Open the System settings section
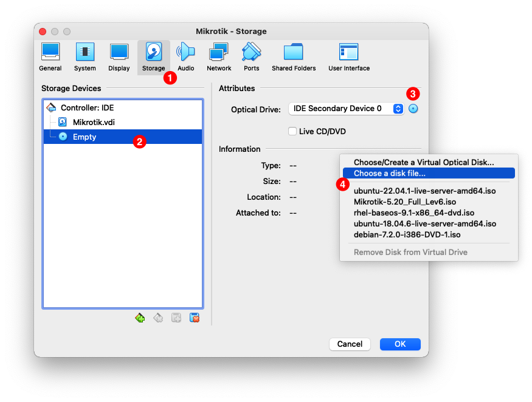The height and width of the screenshot is (402, 532). [85, 57]
